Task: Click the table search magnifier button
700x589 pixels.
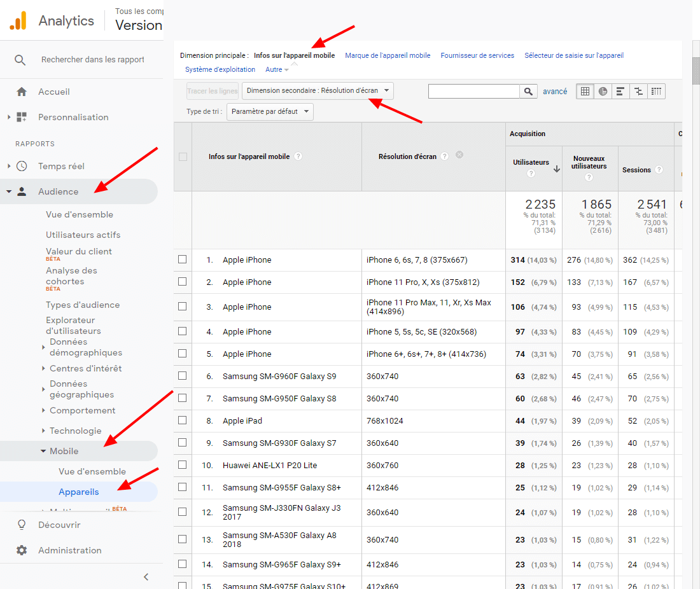Action: (528, 92)
